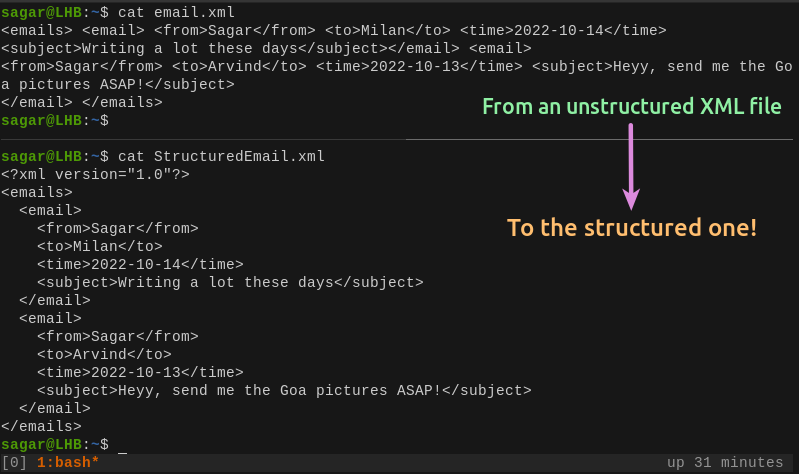
Task: Click the closing </emails> tag at the bottom
Action: (41, 427)
